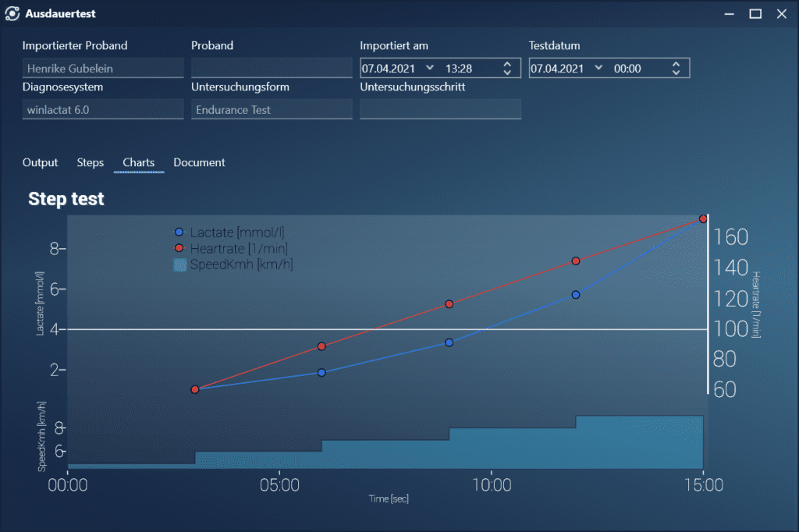799x532 pixels.
Task: Click the empty Untersuchungsschritt field
Action: 440,109
